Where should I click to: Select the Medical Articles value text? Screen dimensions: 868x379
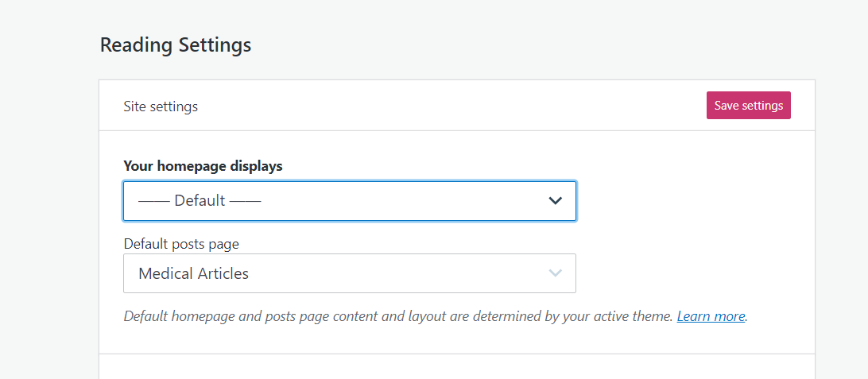(x=193, y=273)
